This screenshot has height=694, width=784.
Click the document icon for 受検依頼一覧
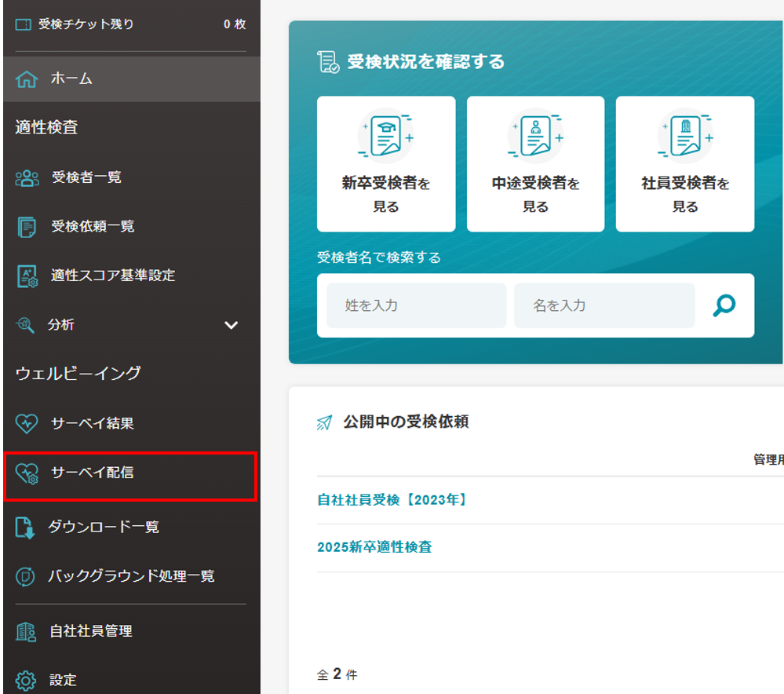click(27, 227)
